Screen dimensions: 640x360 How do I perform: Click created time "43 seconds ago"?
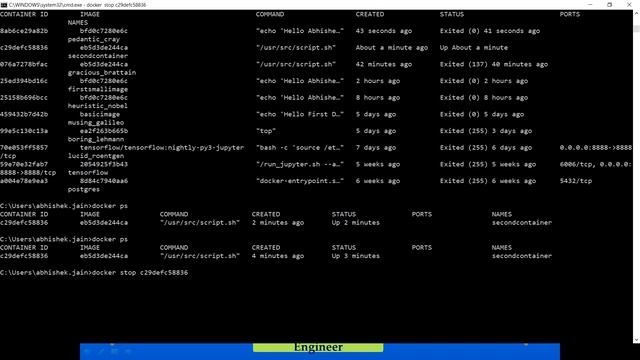(x=384, y=31)
